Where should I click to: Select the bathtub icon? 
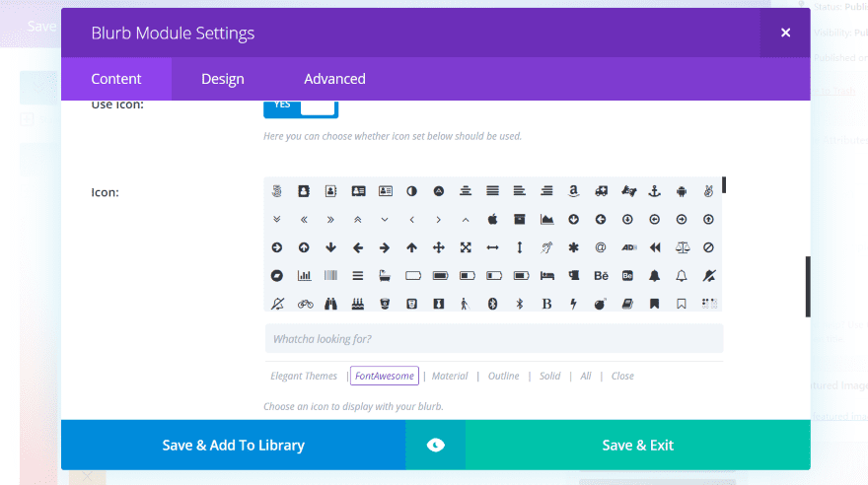[385, 275]
